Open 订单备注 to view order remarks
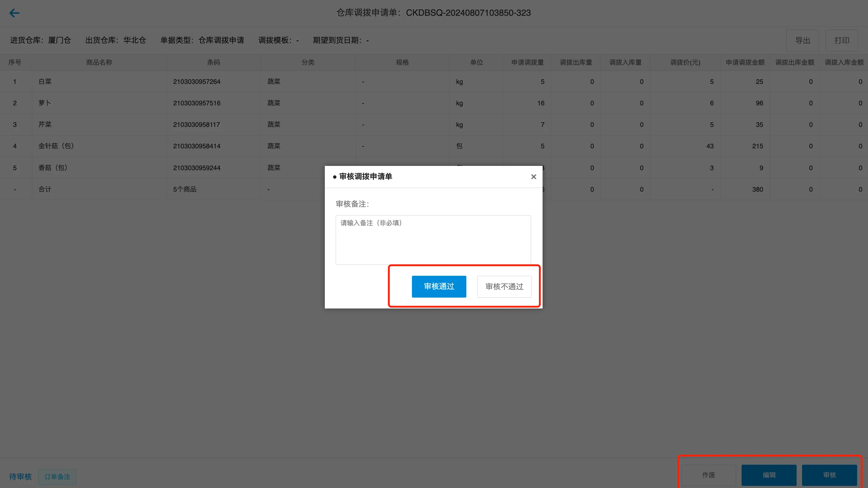Screen dimensions: 868x488 tap(57, 476)
